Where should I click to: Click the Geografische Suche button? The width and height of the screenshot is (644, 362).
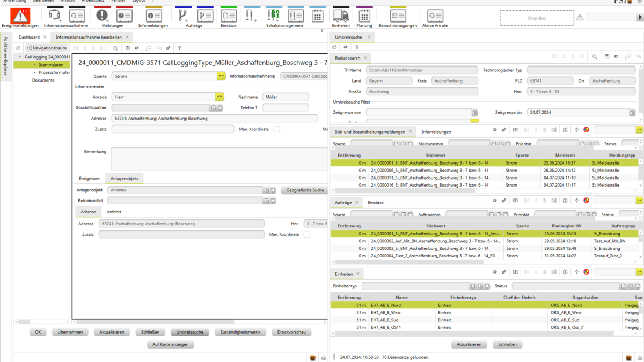pyautogui.click(x=305, y=190)
